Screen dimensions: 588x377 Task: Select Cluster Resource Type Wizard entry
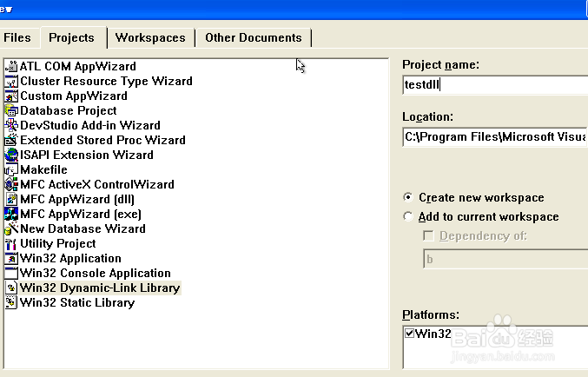(106, 81)
